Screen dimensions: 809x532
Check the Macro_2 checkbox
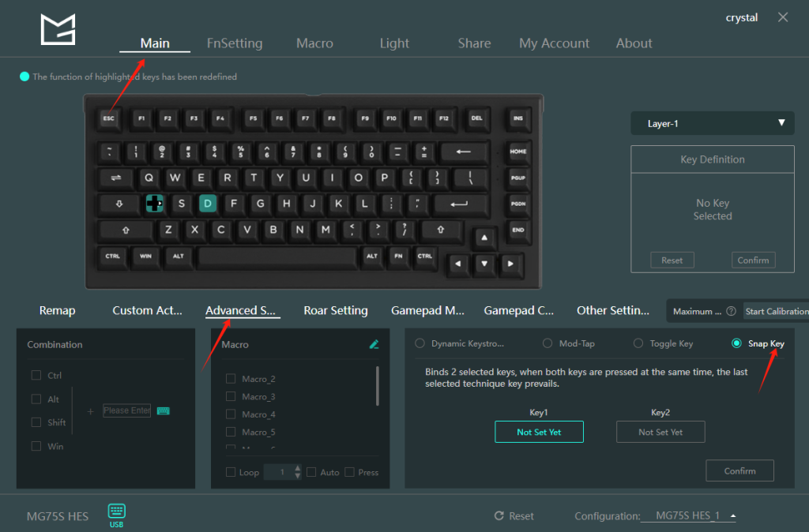click(231, 379)
